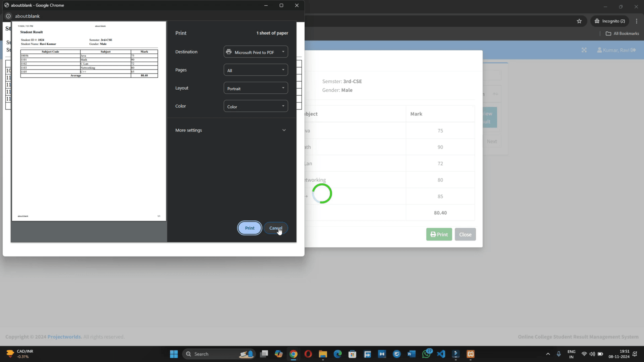
Task: Cancel the print dialog
Action: [x=276, y=228]
